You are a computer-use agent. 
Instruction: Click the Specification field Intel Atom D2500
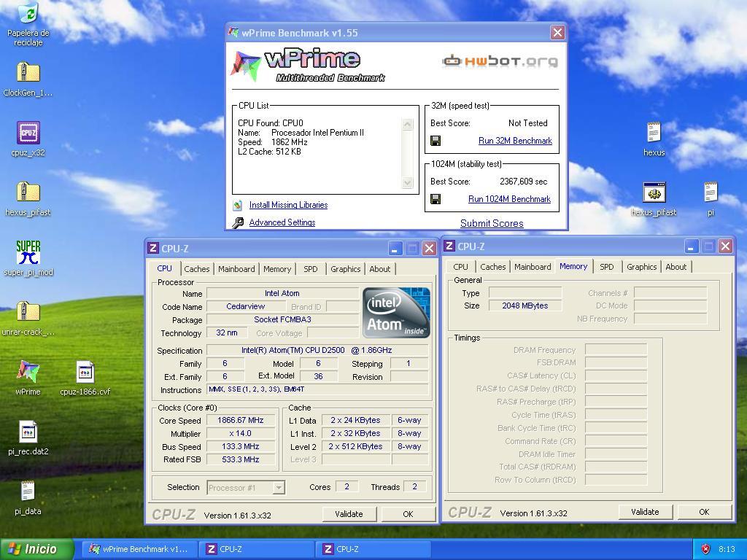point(317,351)
